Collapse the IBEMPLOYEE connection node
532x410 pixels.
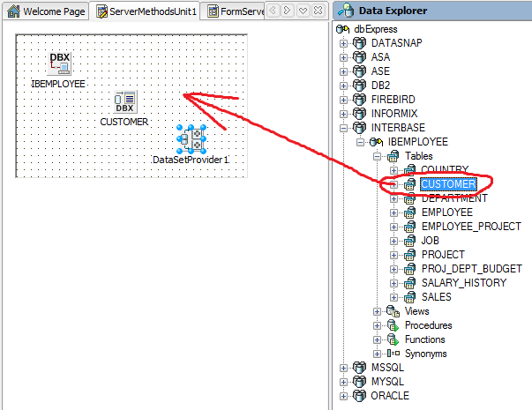tap(360, 143)
